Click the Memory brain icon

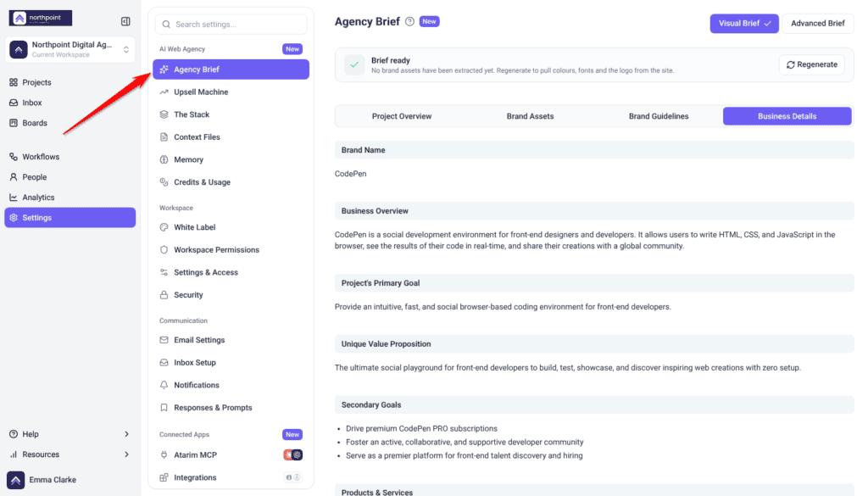(x=164, y=159)
